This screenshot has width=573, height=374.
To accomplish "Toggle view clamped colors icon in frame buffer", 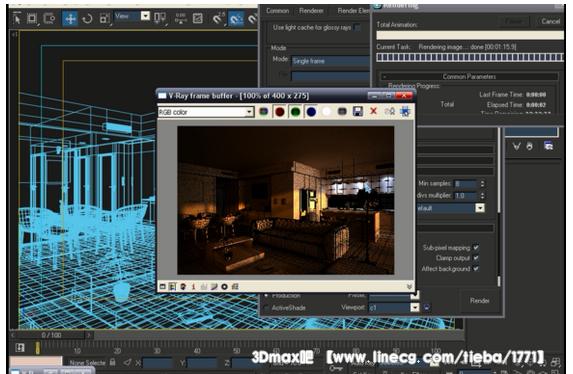I will (183, 287).
